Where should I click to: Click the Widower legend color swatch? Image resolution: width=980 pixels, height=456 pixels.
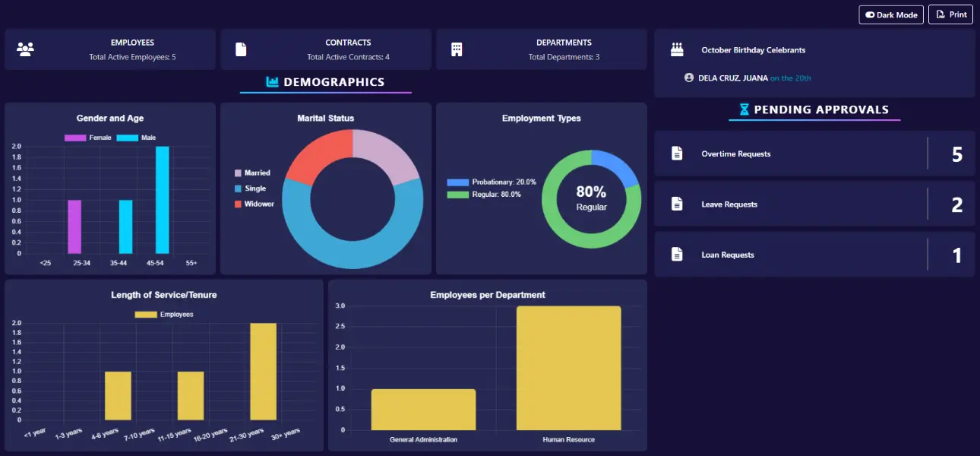(x=238, y=204)
